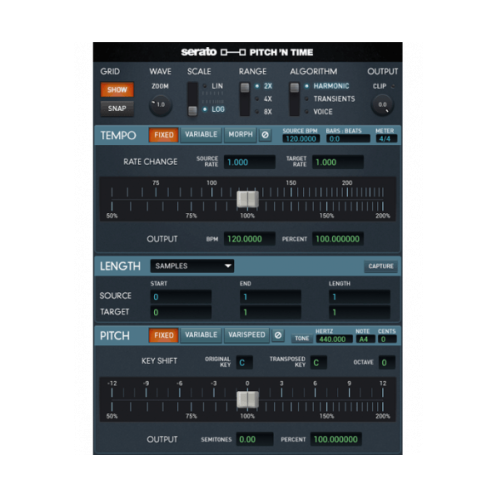Click the SOURCE START field
This screenshot has width=497, height=497.
tap(181, 297)
